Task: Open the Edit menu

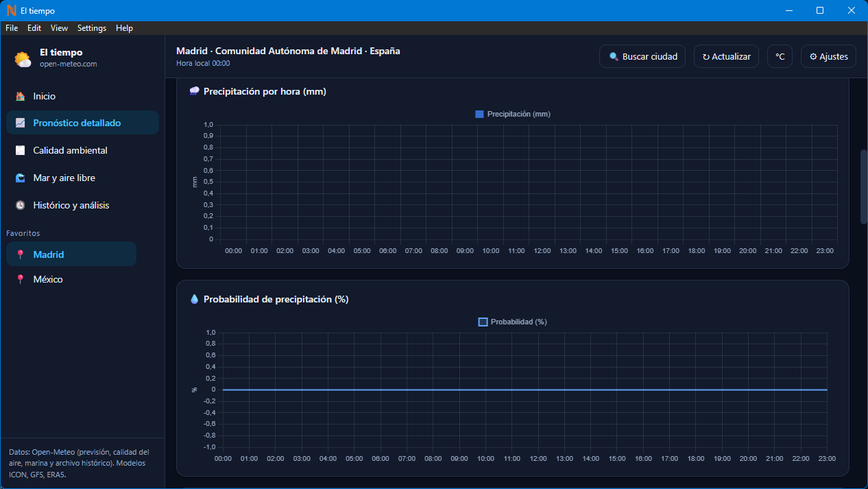Action: (34, 28)
